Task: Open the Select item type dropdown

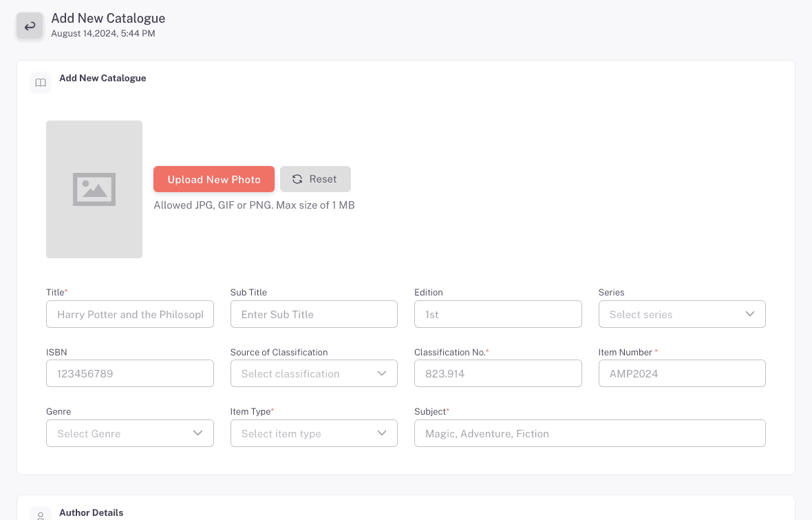Action: pos(314,433)
